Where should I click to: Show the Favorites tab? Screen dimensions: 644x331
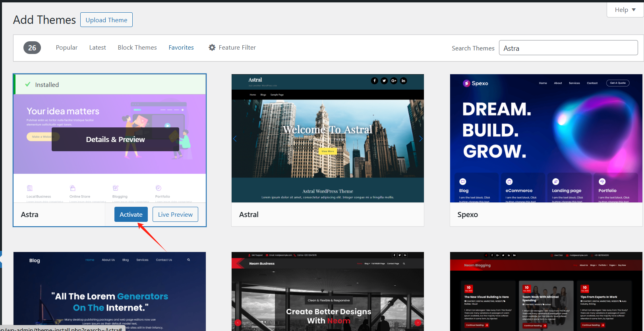pyautogui.click(x=181, y=48)
